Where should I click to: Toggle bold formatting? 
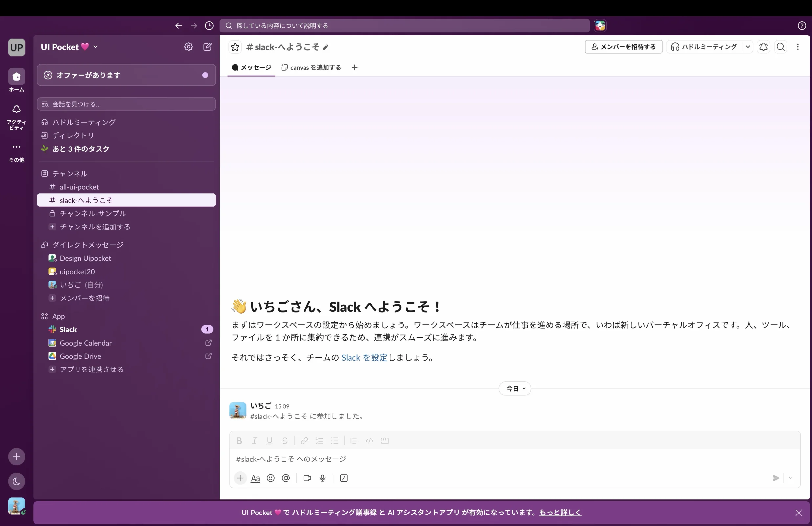(x=239, y=441)
